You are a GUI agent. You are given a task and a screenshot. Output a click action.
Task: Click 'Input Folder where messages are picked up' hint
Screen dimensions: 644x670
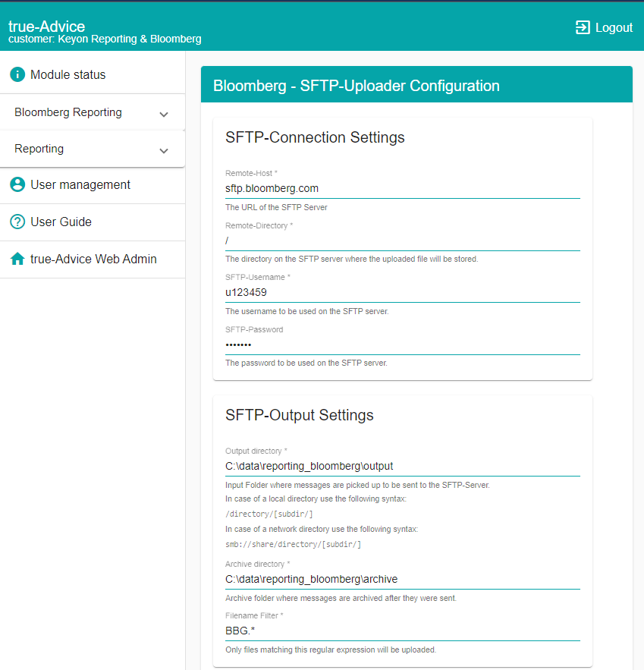point(357,486)
